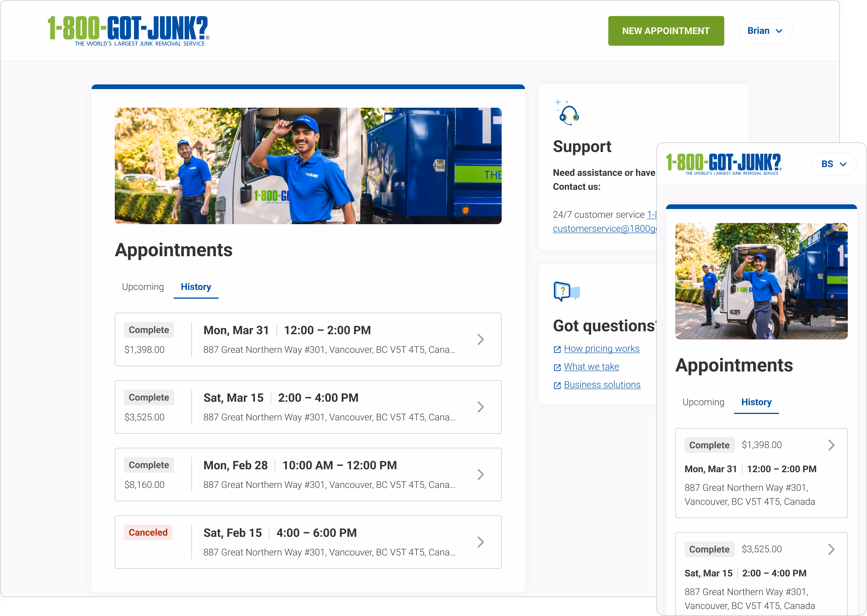Click the customerservice email link
Viewport: 867px width, 616px height.
(604, 229)
